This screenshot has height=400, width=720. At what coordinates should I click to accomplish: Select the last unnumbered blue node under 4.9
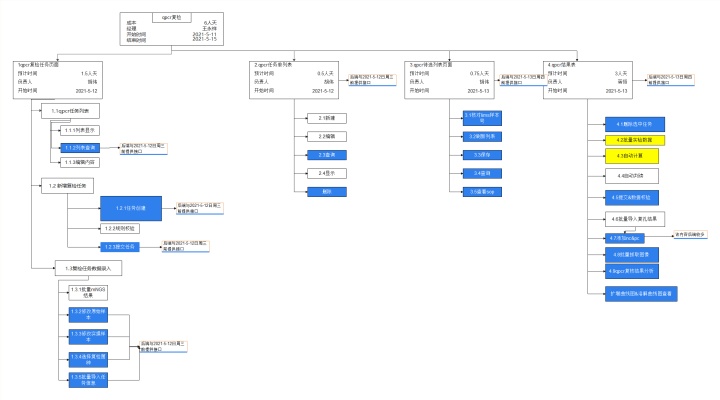pyautogui.click(x=641, y=294)
